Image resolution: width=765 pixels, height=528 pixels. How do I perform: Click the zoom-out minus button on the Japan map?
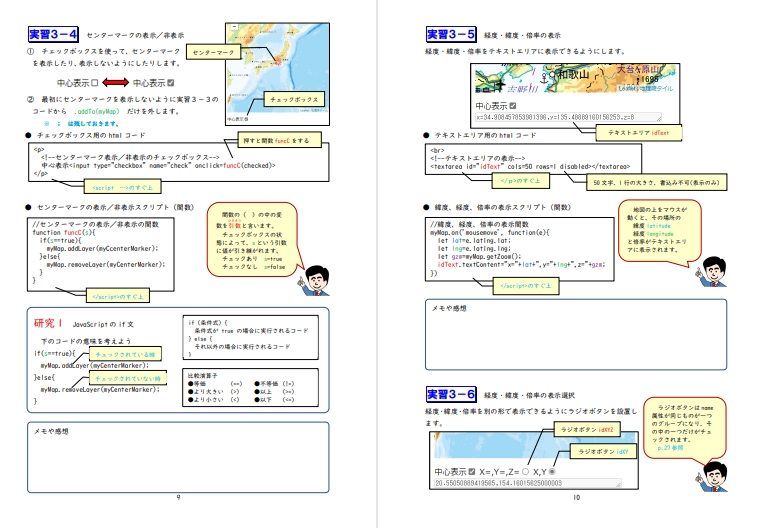[234, 27]
